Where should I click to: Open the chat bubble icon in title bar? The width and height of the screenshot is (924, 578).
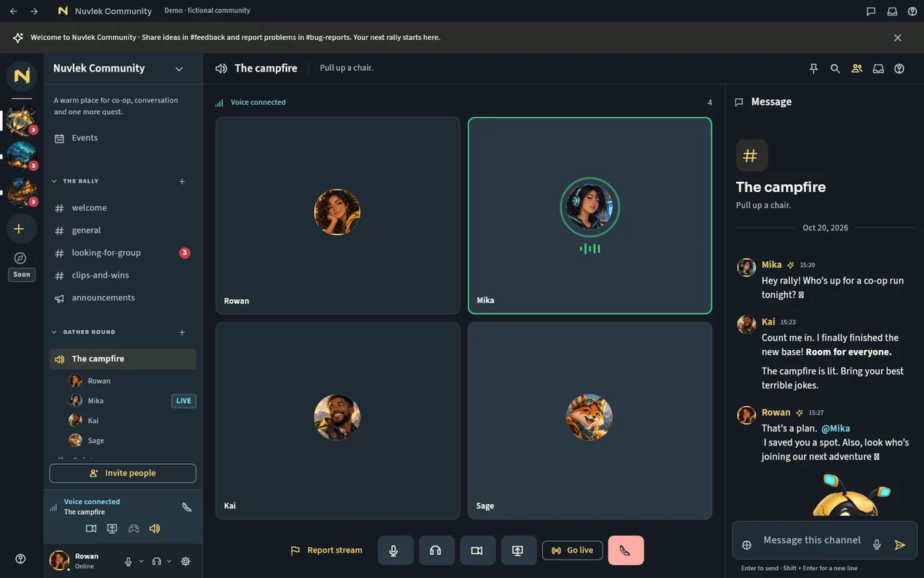click(x=871, y=12)
